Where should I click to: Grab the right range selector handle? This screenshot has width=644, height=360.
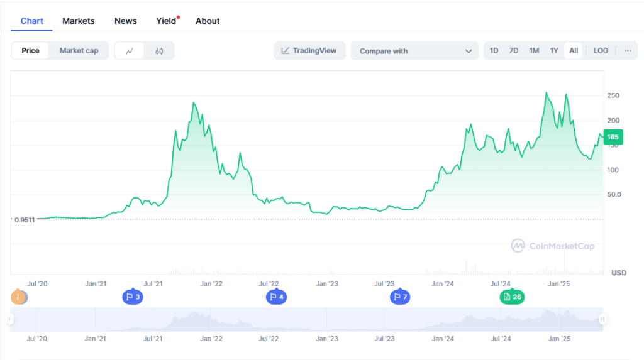tap(602, 319)
